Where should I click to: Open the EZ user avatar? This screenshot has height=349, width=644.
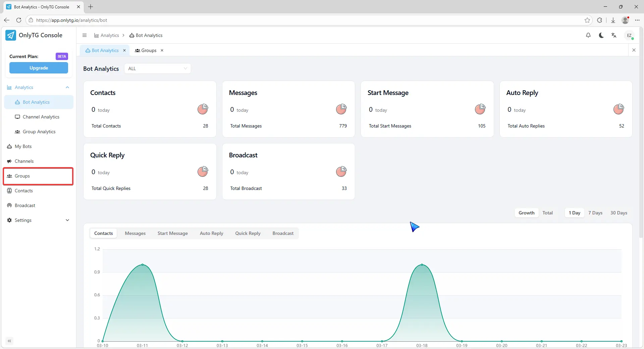click(629, 36)
